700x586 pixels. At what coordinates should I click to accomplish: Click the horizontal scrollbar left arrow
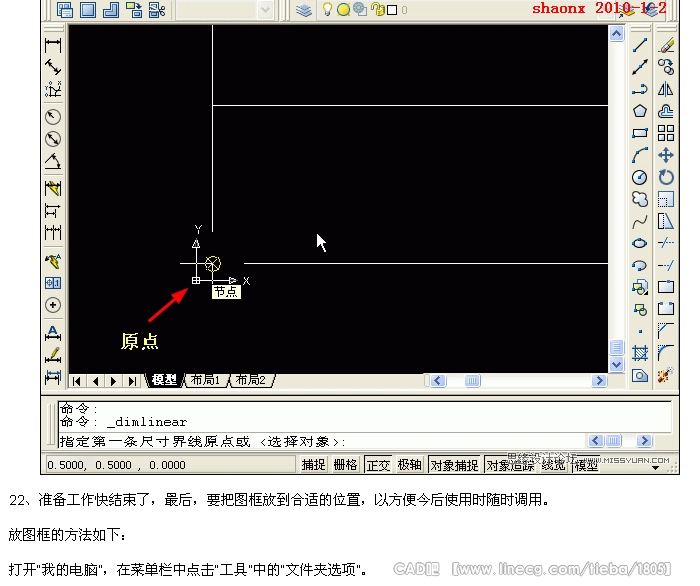tap(438, 381)
